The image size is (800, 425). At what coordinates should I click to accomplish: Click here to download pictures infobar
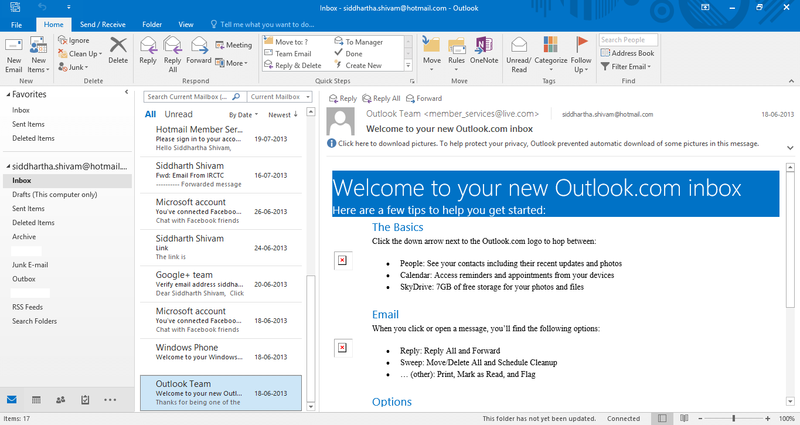click(543, 143)
